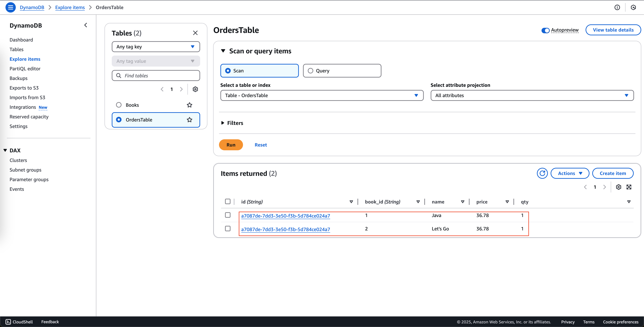Click the info circle icon in header
This screenshot has height=327, width=644.
click(x=617, y=7)
